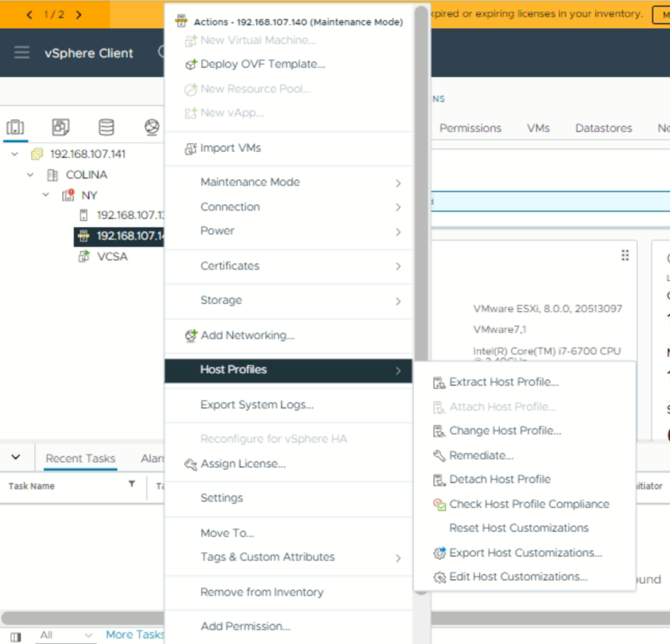The image size is (670, 644).
Task: Select the VMs and Templates inventory icon
Action: coord(61,127)
